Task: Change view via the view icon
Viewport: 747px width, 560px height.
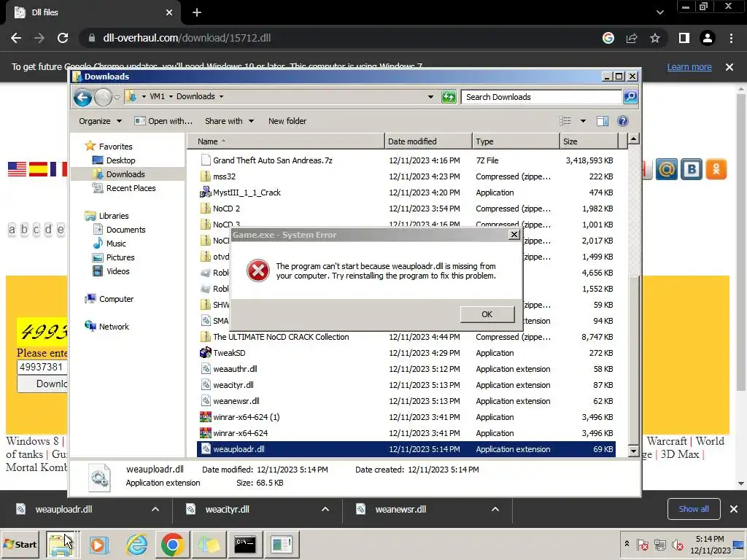Action: (x=565, y=121)
